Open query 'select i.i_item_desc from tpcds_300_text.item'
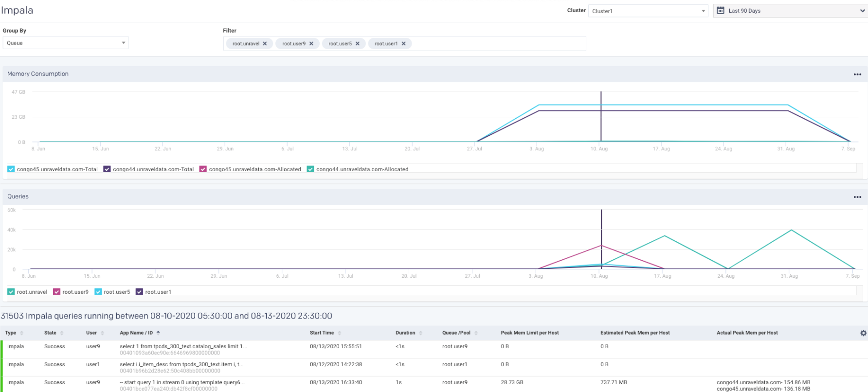 (181, 364)
